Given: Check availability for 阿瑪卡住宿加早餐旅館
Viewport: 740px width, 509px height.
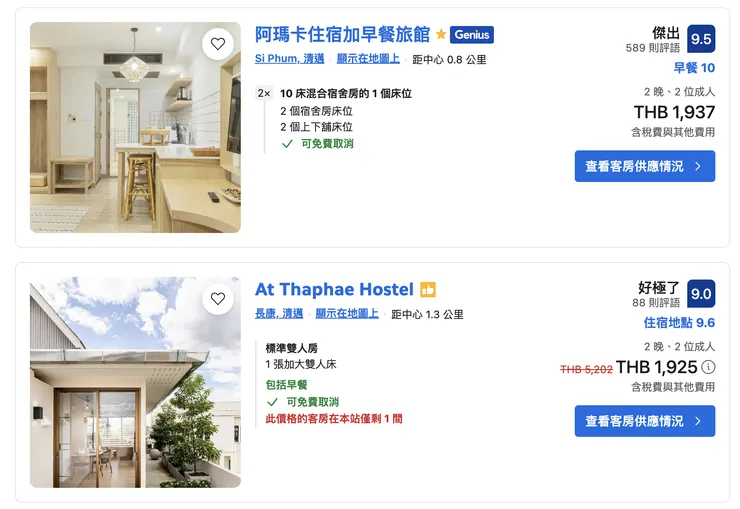Looking at the screenshot, I should click(645, 166).
